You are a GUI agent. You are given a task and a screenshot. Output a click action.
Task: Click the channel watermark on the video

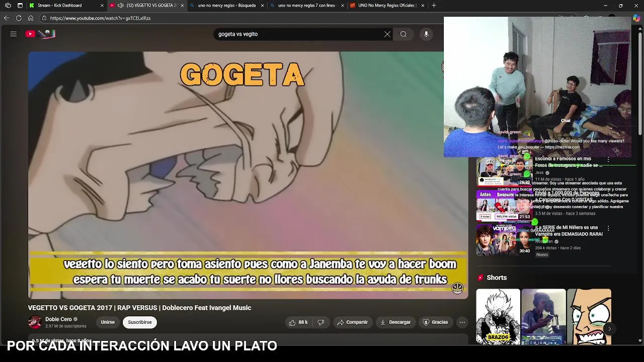(457, 288)
